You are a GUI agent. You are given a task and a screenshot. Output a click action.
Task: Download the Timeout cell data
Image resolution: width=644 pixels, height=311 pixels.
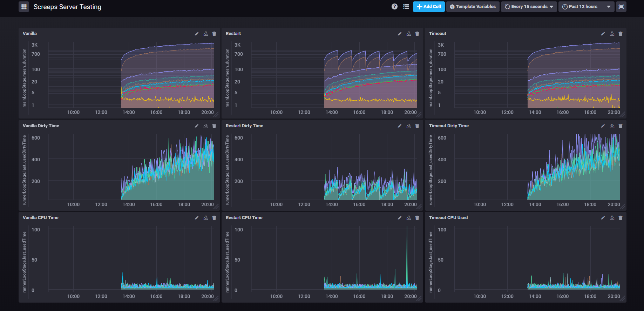coord(612,34)
